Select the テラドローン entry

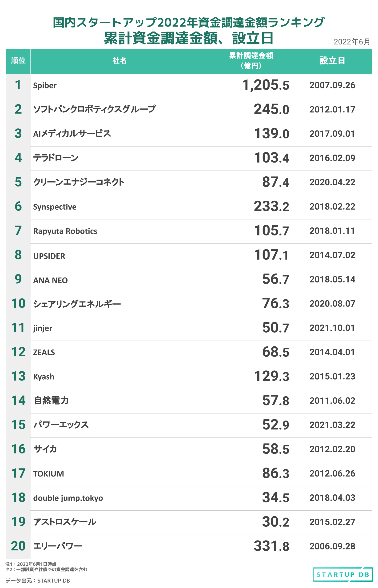tap(56, 158)
